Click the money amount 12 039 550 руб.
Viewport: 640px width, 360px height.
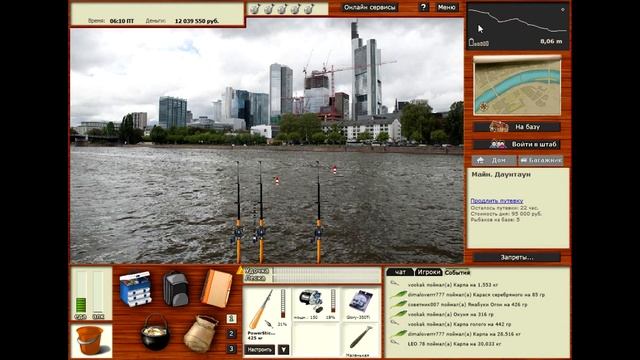[x=197, y=21]
